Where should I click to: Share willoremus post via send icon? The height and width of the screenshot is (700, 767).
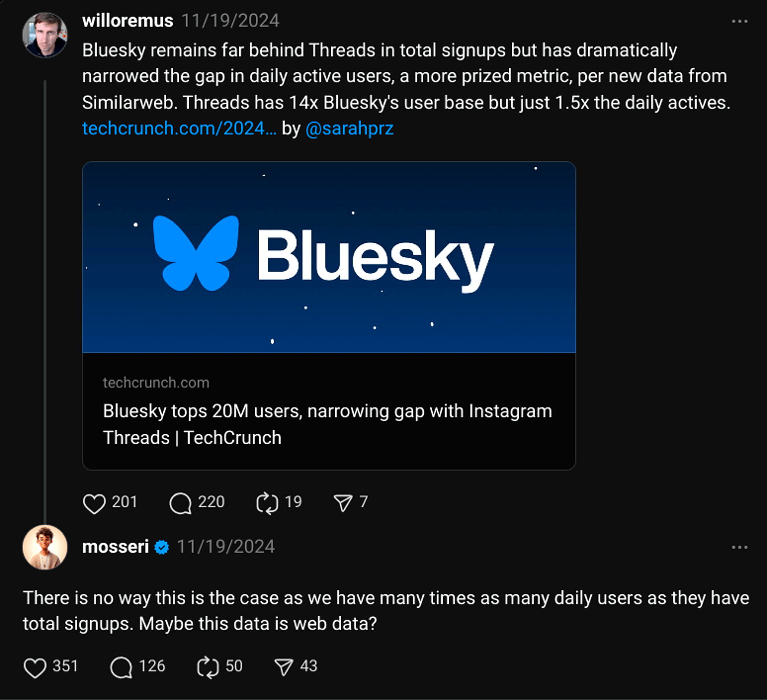coord(343,503)
